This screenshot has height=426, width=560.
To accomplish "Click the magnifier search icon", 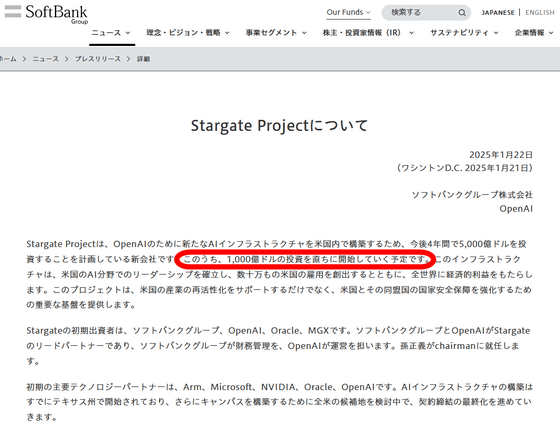I will (x=462, y=13).
